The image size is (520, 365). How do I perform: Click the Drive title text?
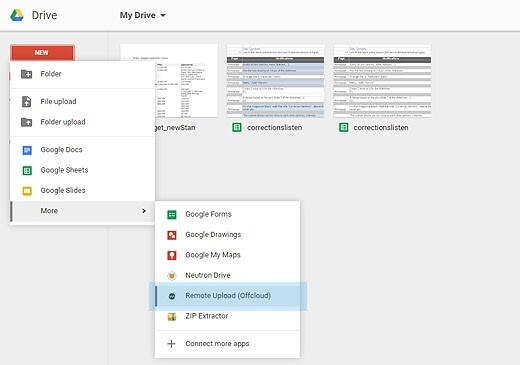click(x=44, y=15)
